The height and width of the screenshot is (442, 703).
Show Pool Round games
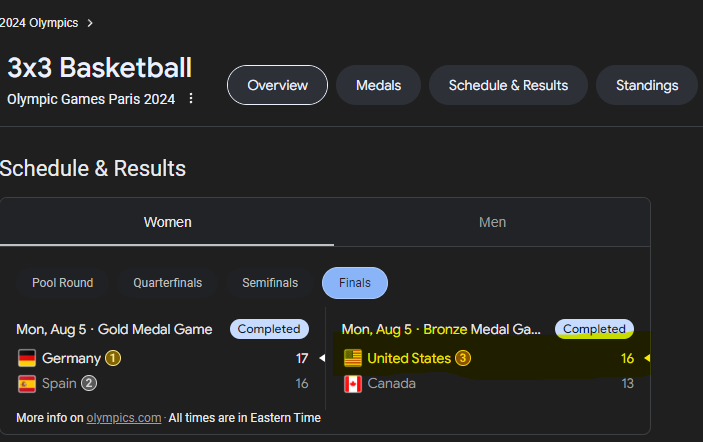[x=63, y=283]
